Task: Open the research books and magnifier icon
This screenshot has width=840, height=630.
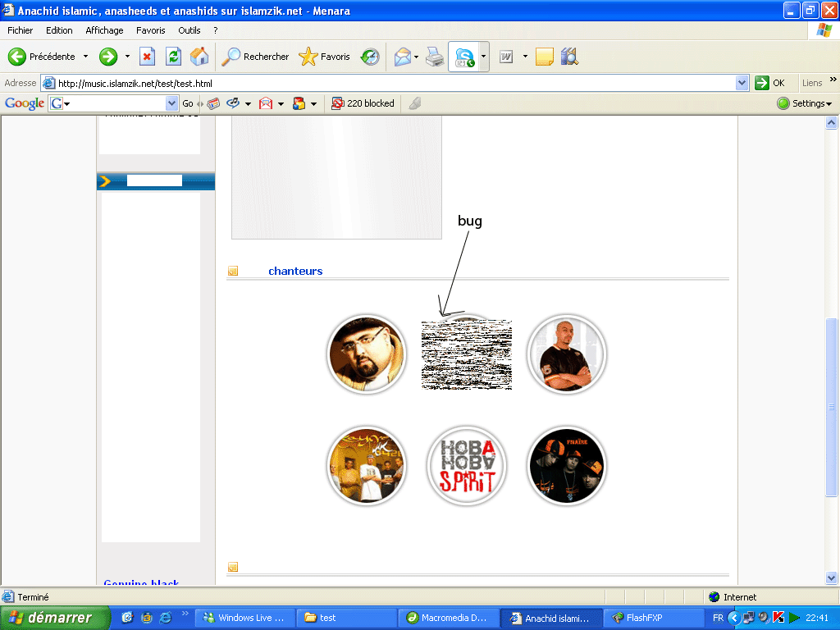Action: (569, 57)
